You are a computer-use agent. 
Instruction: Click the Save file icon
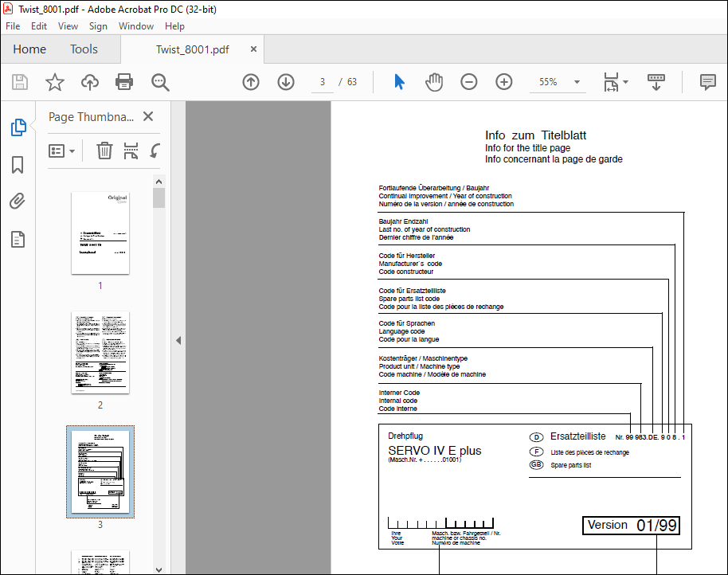point(19,82)
